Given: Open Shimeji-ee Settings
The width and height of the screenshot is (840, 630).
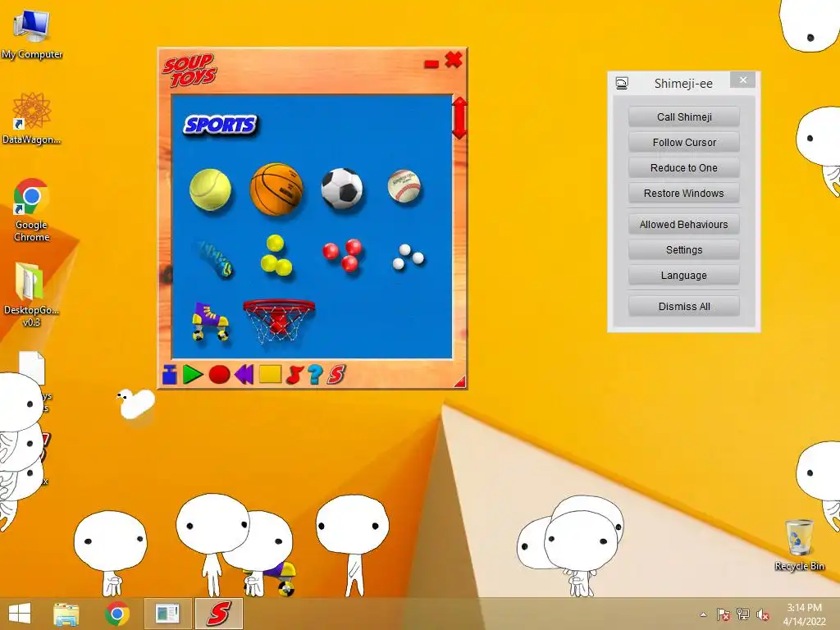Looking at the screenshot, I should tap(684, 250).
